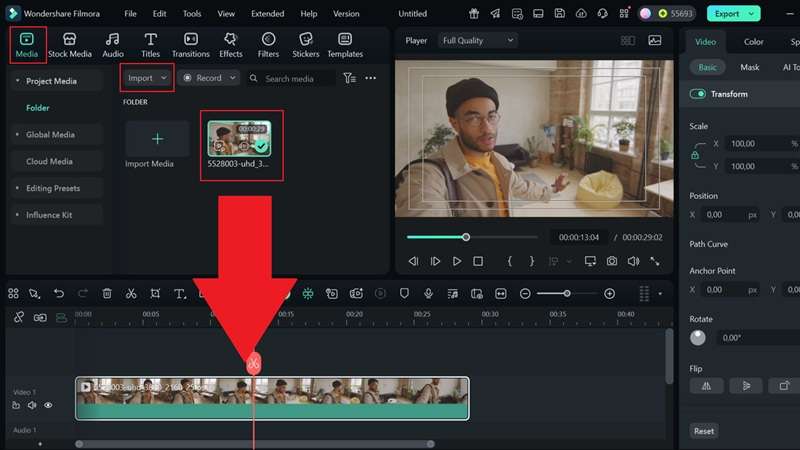Switch to the Mask sub-tab

pyautogui.click(x=749, y=67)
